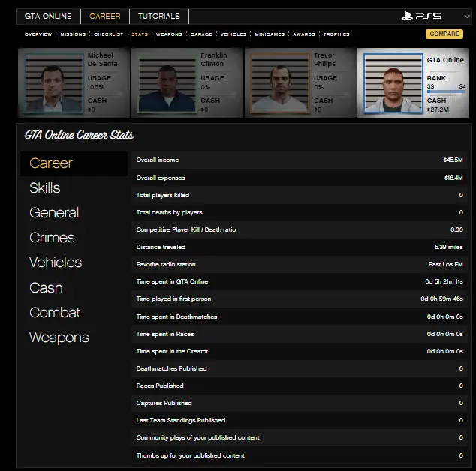
Task: Open the GARAGE submenu
Action: point(201,34)
